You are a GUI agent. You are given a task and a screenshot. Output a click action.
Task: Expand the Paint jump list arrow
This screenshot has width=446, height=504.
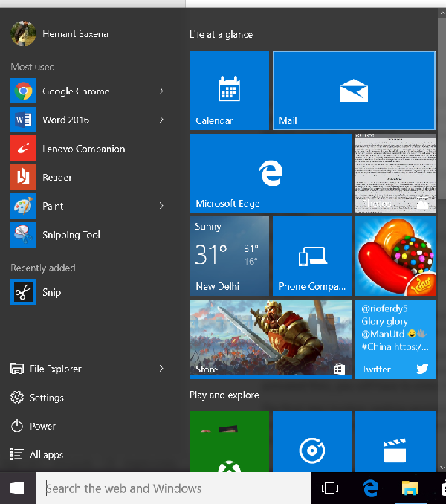pos(161,206)
